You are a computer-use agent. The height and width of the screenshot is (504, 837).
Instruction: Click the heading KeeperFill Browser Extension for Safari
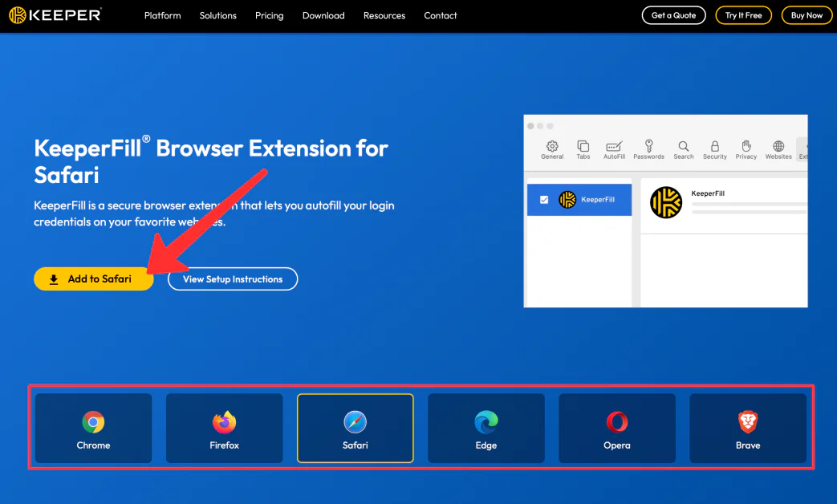(211, 161)
